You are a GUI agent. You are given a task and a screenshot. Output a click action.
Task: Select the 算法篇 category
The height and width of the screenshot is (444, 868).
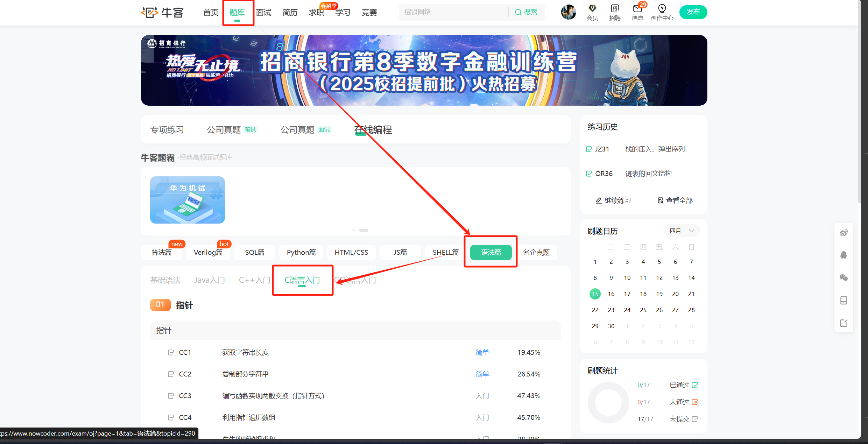pos(162,252)
